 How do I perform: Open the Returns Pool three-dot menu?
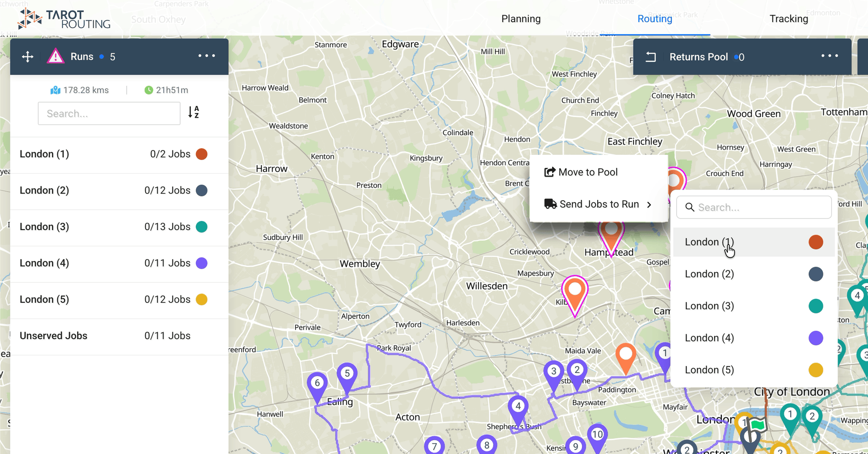click(x=829, y=56)
